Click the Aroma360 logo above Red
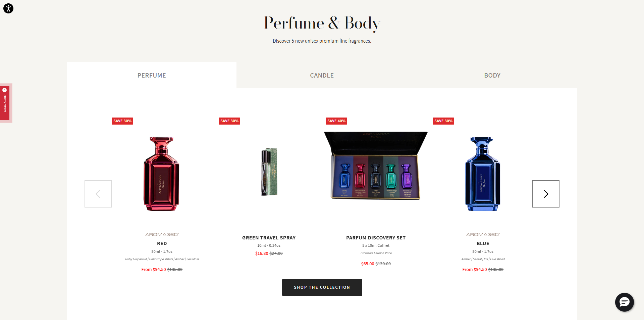Viewport: 644px width, 320px height. pos(162,234)
